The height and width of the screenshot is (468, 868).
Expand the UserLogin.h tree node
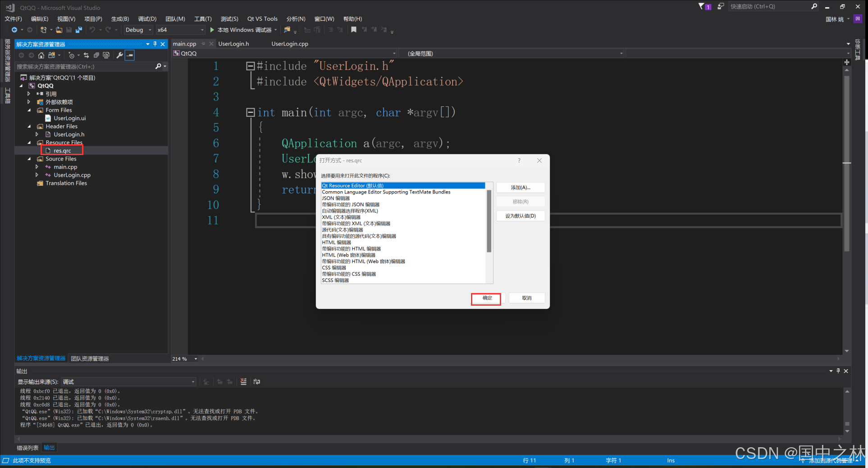(x=37, y=134)
